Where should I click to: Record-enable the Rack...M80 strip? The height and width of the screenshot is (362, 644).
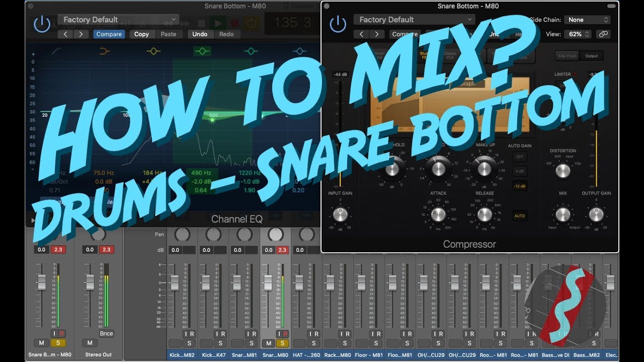(348, 334)
